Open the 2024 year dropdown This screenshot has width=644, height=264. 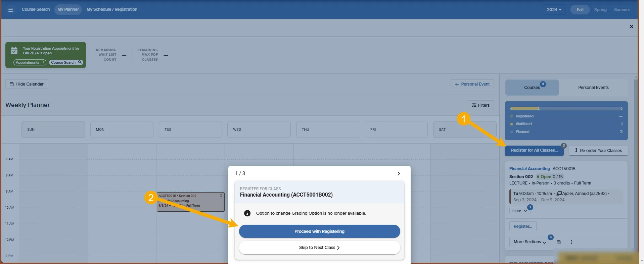(x=554, y=10)
